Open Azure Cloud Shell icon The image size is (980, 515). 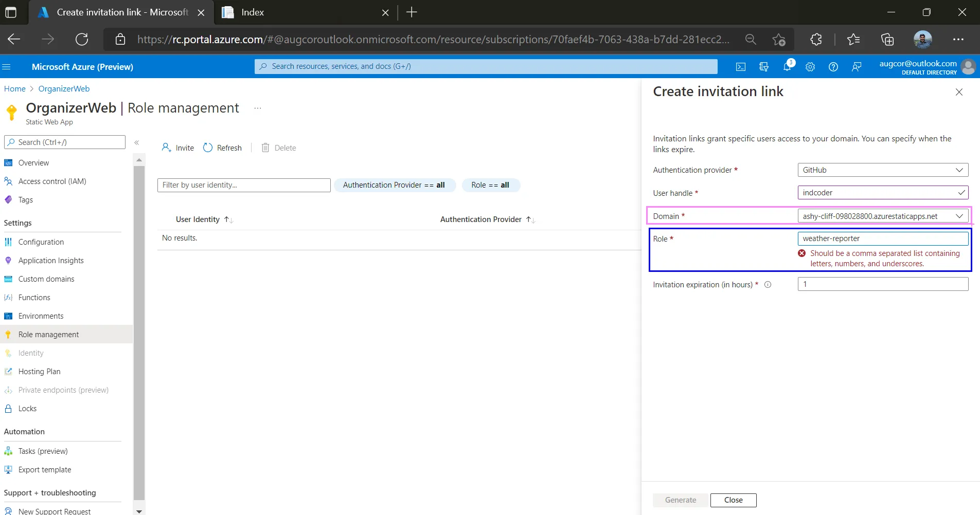(740, 67)
